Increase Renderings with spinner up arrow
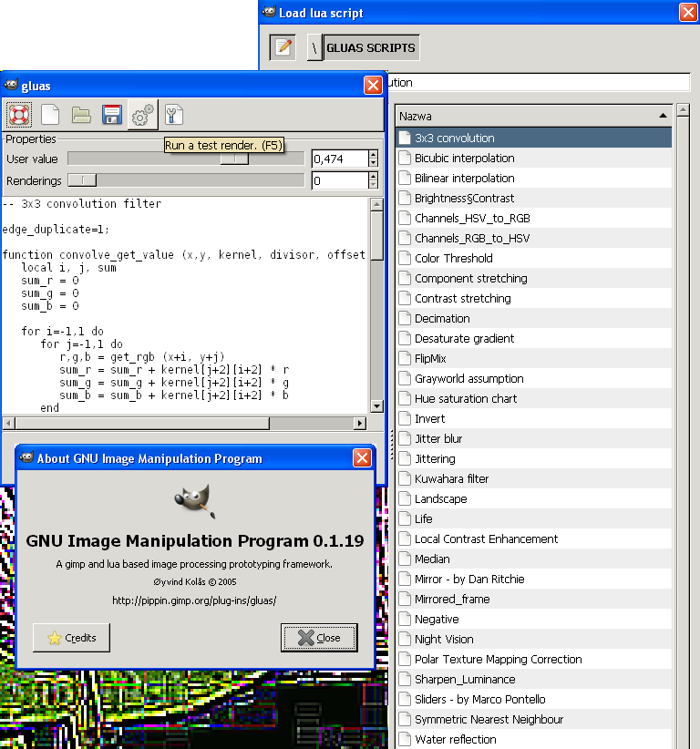700x749 pixels. [373, 176]
